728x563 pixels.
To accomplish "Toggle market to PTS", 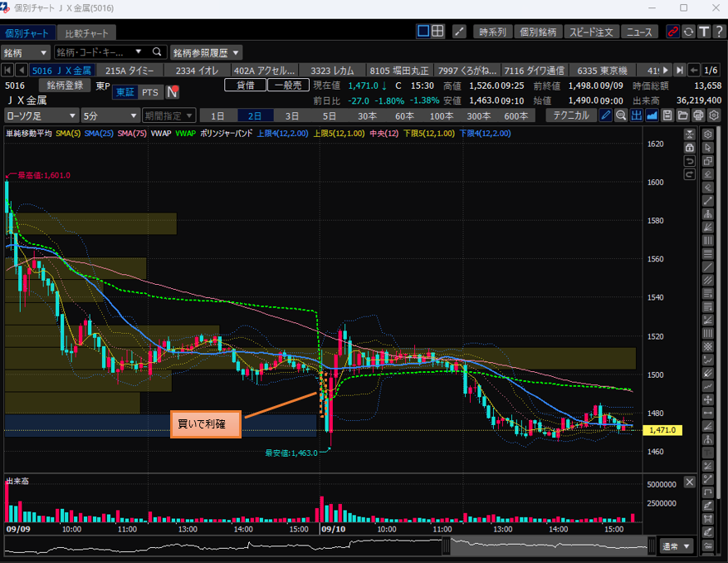I will [x=149, y=92].
